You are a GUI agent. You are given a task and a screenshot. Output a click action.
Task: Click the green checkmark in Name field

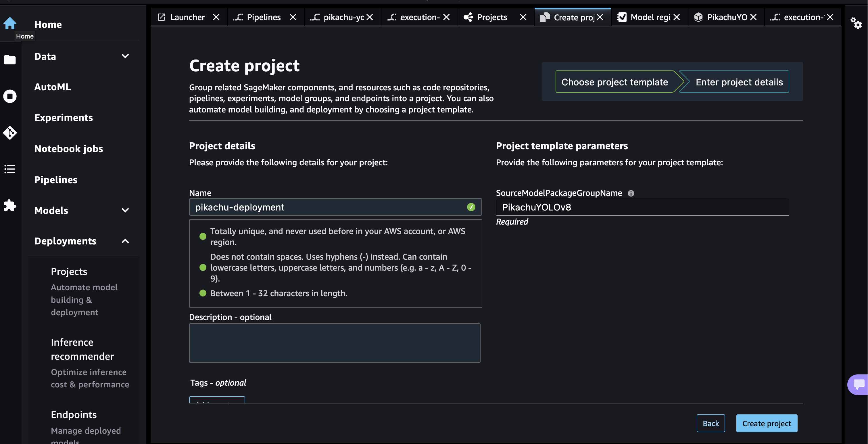(471, 207)
